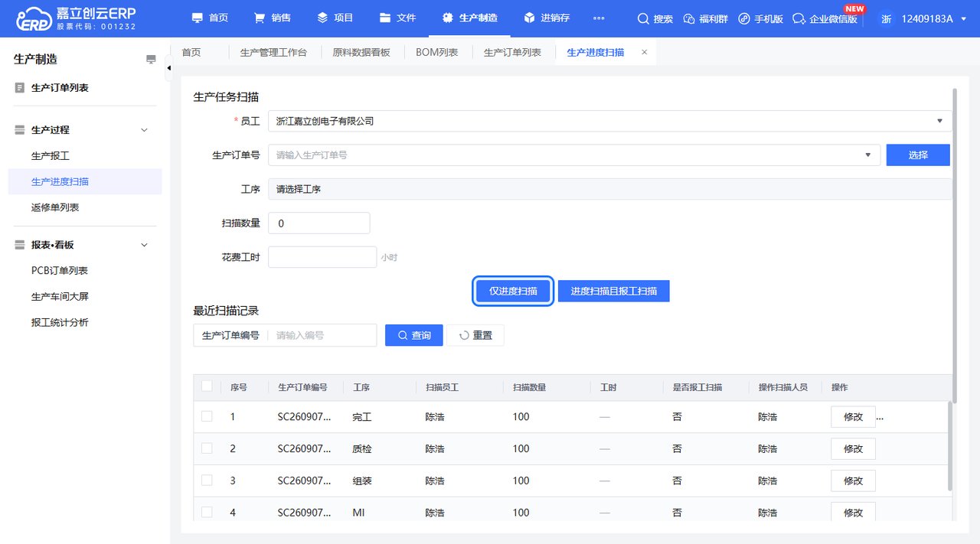Show more modules via the ellipsis icon

[599, 18]
